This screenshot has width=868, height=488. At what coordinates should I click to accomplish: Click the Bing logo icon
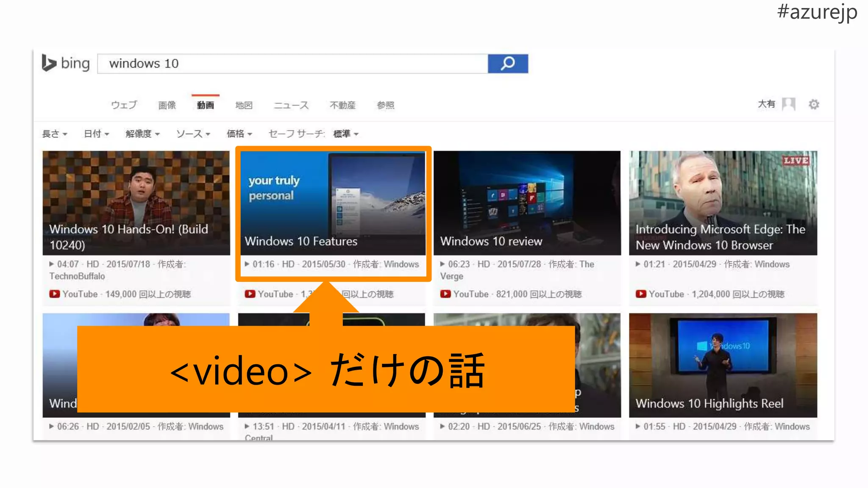pyautogui.click(x=49, y=63)
